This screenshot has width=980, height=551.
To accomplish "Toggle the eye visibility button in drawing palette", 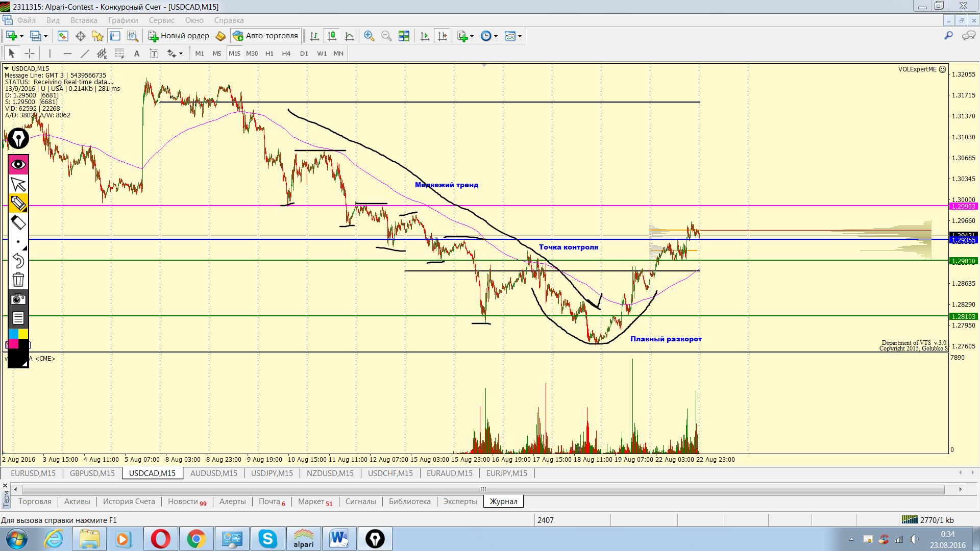I will [18, 165].
